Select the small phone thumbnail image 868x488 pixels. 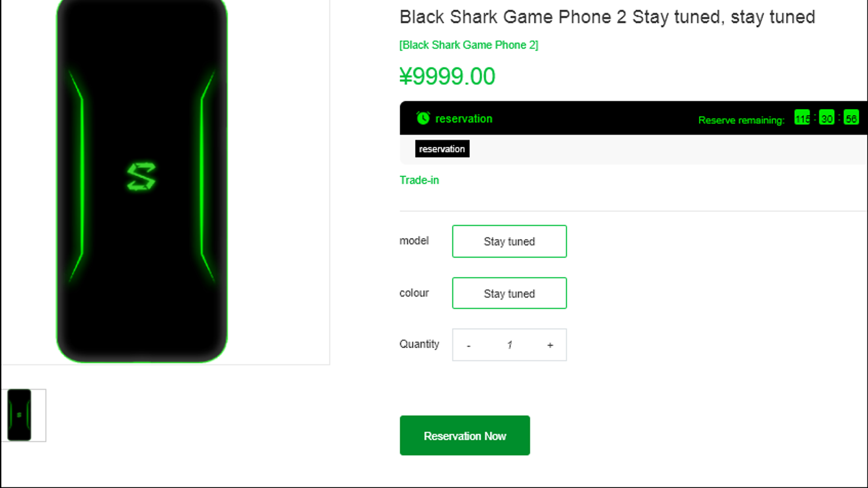20,415
